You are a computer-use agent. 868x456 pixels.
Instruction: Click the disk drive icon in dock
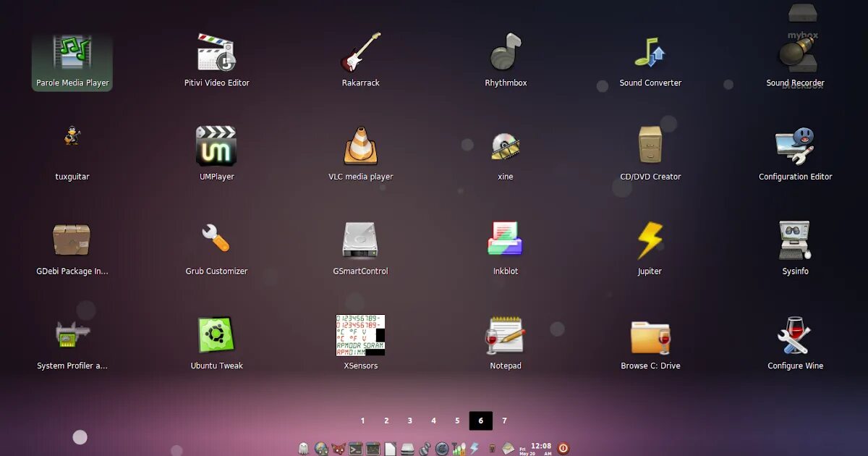click(407, 449)
